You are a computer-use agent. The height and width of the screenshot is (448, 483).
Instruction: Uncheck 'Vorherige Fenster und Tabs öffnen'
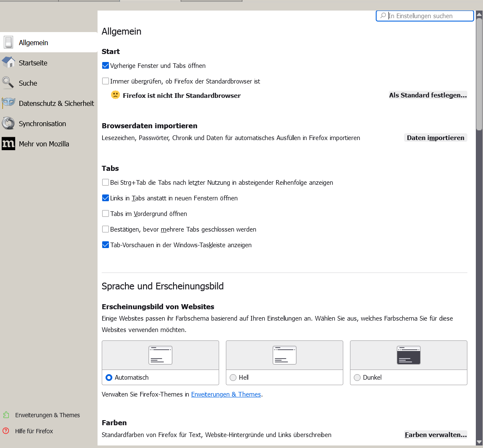[x=106, y=65]
